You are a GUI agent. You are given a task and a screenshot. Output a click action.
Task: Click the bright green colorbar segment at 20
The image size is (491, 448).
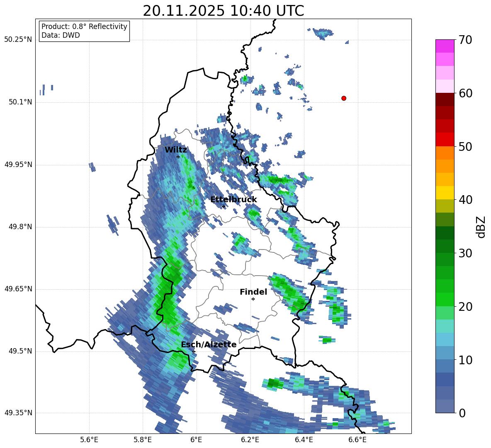coord(445,299)
